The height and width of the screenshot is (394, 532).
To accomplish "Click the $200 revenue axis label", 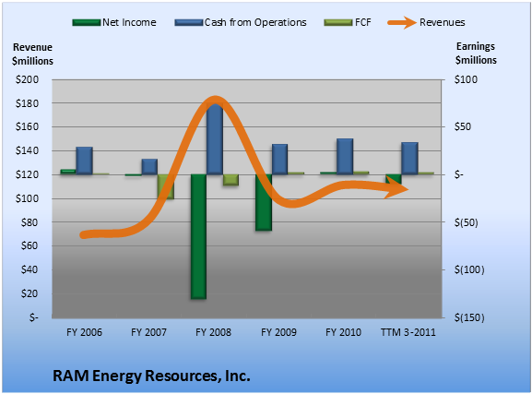I will point(27,79).
